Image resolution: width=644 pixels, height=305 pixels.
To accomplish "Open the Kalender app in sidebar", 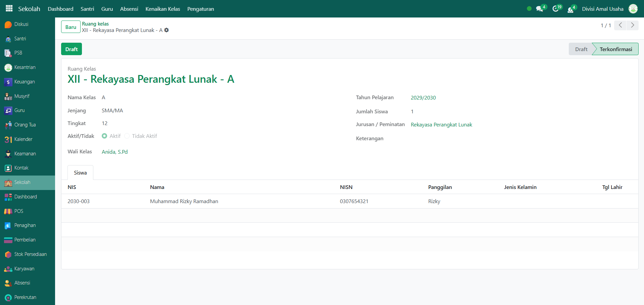I will click(23, 139).
